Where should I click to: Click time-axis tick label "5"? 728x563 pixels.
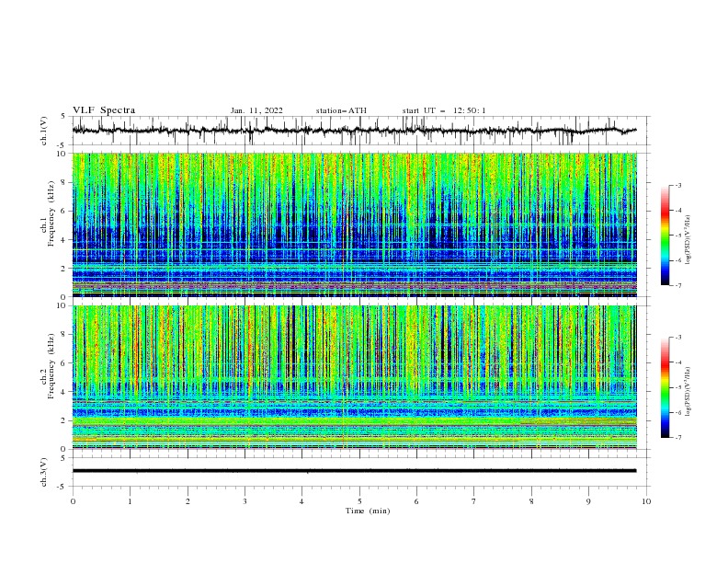(x=359, y=501)
